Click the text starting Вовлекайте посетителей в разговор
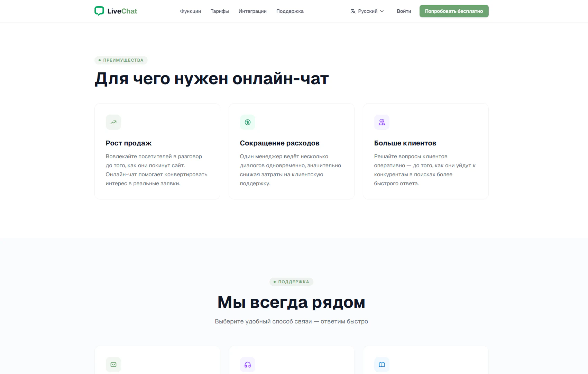Image resolution: width=588 pixels, height=374 pixels. 157,170
